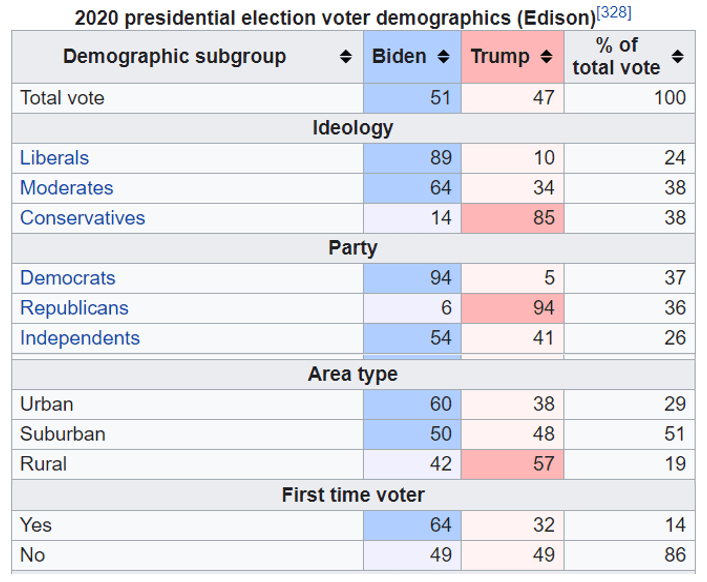Open the Republicans link

click(74, 308)
